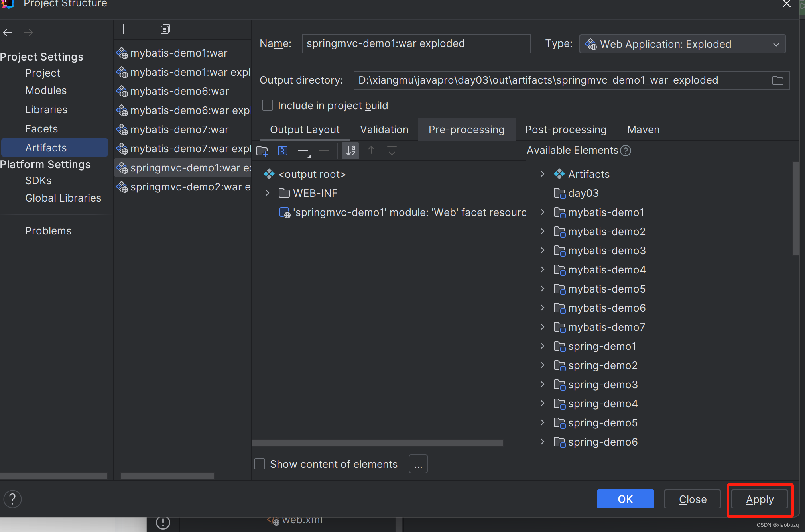Click the blue OK button

click(625, 499)
